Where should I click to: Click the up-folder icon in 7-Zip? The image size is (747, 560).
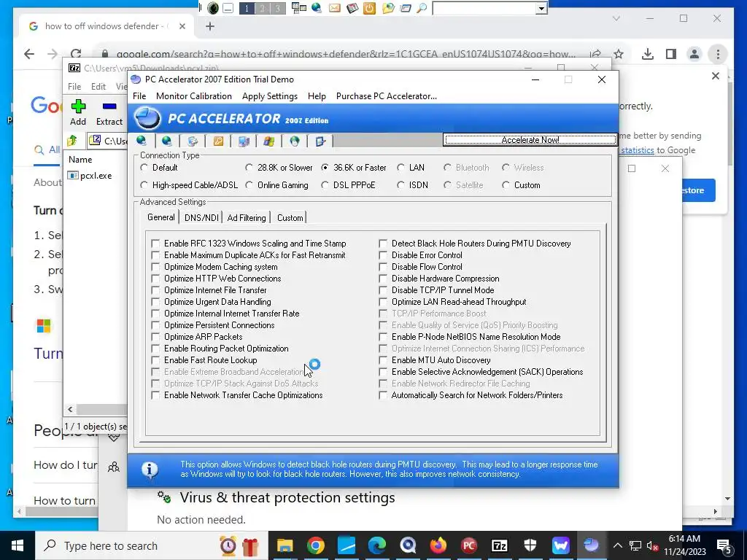(x=72, y=141)
